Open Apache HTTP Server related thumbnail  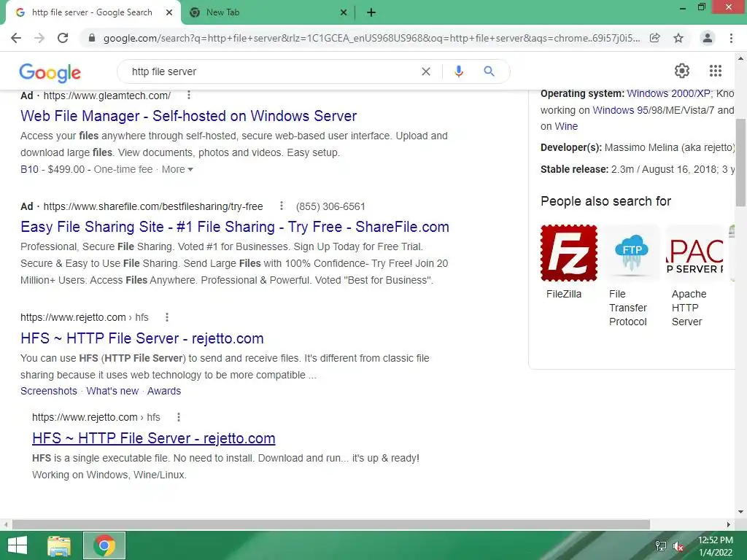pyautogui.click(x=694, y=253)
